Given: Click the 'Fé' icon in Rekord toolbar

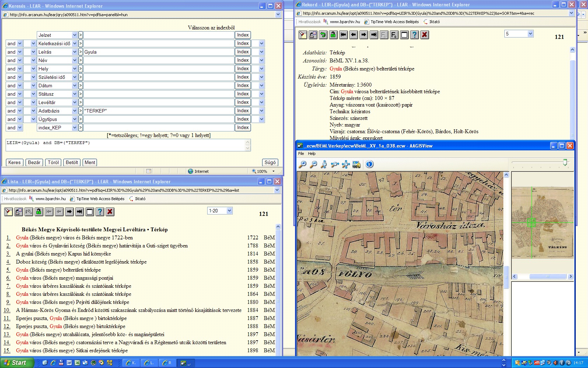Looking at the screenshot, I should [x=394, y=35].
